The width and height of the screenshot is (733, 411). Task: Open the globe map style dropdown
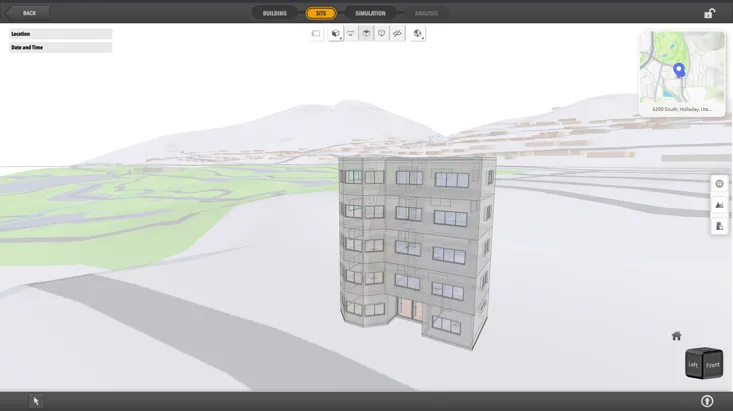[x=417, y=33]
